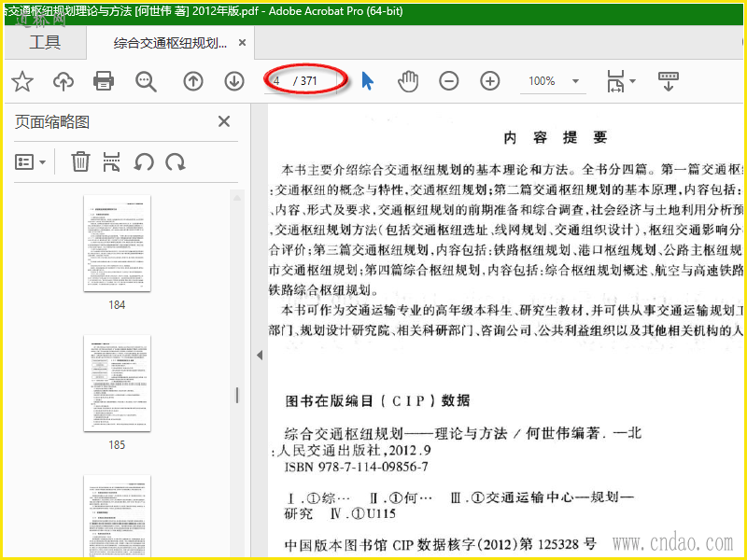This screenshot has height=560, width=747.
Task: Open the find text magnifier tool
Action: pyautogui.click(x=146, y=82)
